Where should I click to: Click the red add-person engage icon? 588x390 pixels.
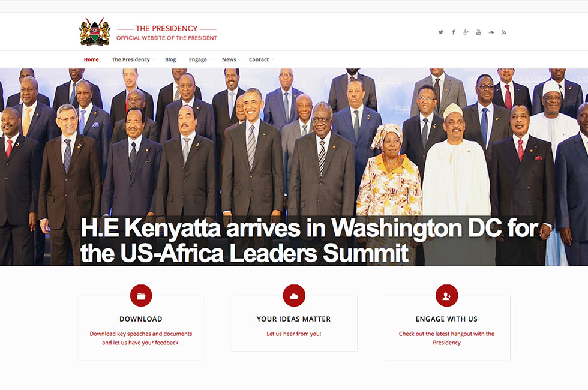(446, 295)
